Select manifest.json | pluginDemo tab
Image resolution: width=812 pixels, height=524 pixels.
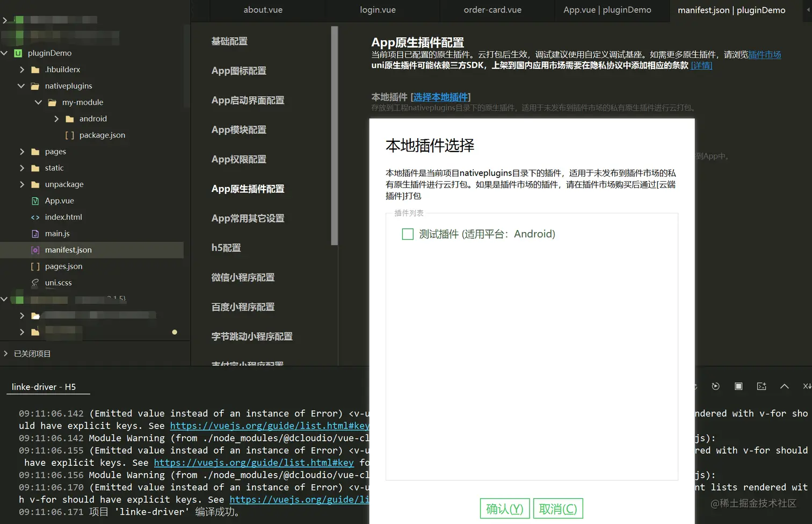click(x=731, y=10)
